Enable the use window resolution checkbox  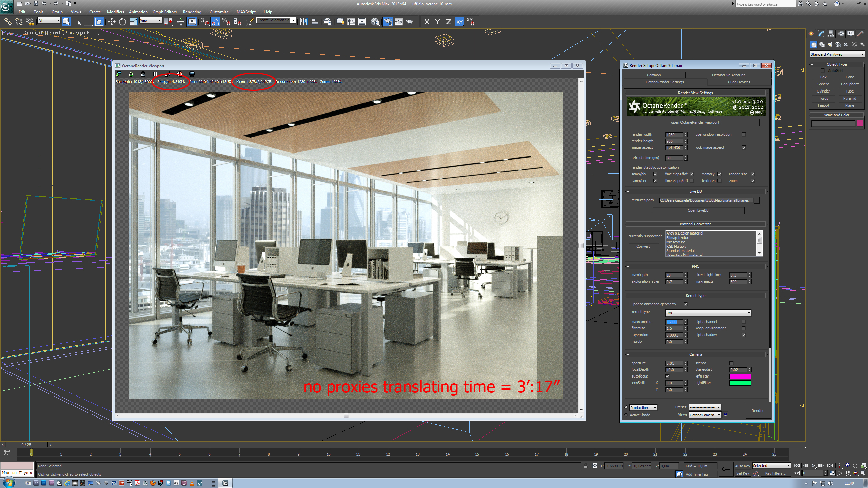(x=744, y=135)
